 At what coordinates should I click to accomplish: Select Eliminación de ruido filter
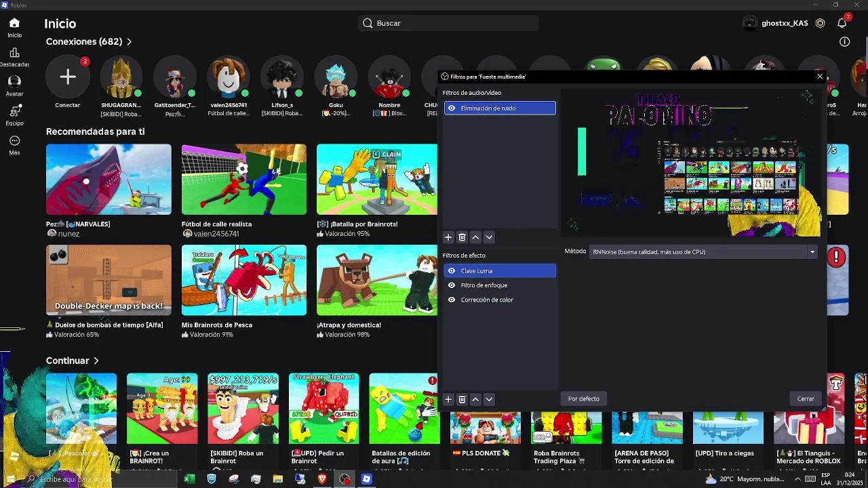(x=500, y=108)
